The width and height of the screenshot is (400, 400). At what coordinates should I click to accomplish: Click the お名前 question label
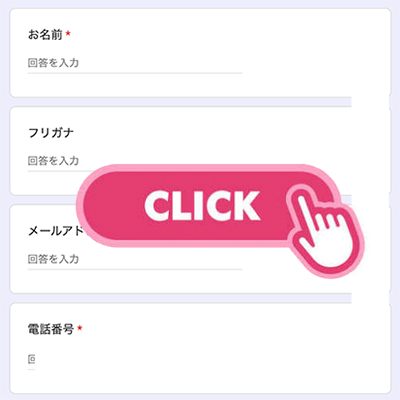[45, 34]
